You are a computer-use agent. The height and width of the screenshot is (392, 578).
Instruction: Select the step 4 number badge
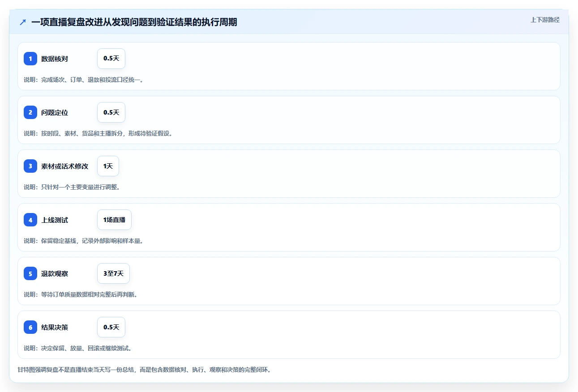(30, 220)
